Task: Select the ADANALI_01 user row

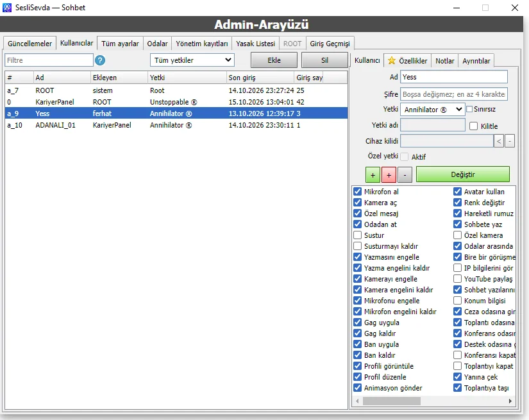Action: pyautogui.click(x=176, y=125)
